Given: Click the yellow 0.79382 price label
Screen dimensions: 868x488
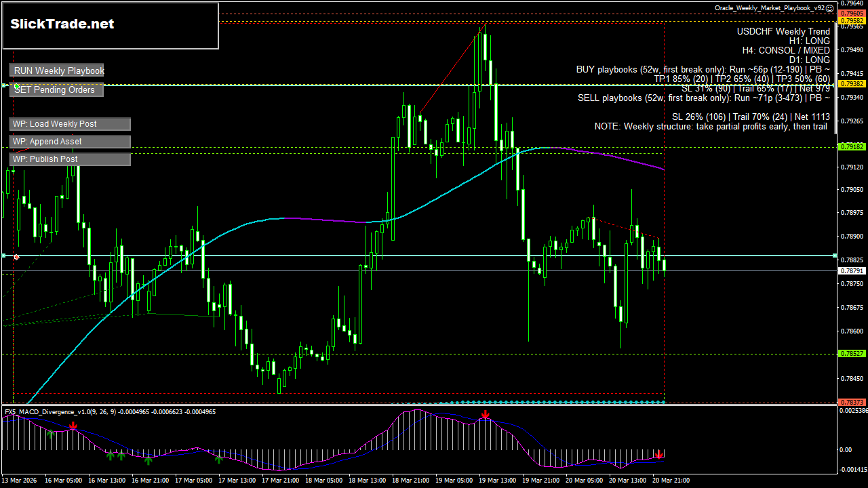Looking at the screenshot, I should tap(852, 84).
